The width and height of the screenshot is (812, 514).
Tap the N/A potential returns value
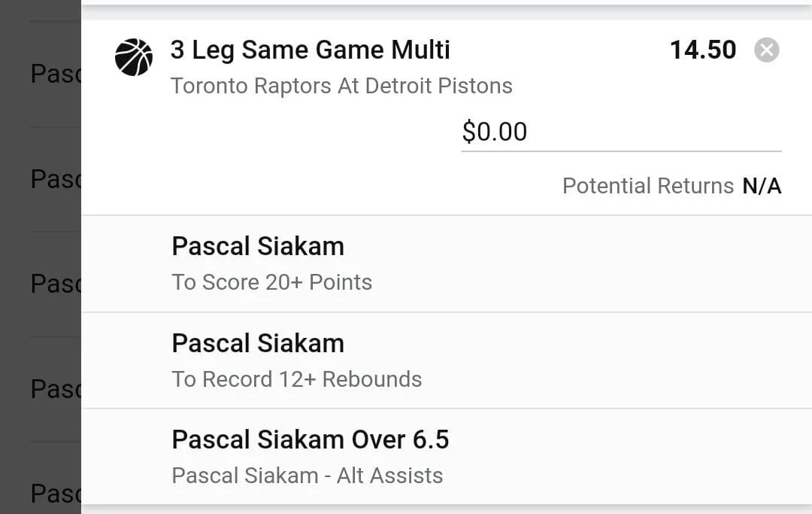click(762, 186)
